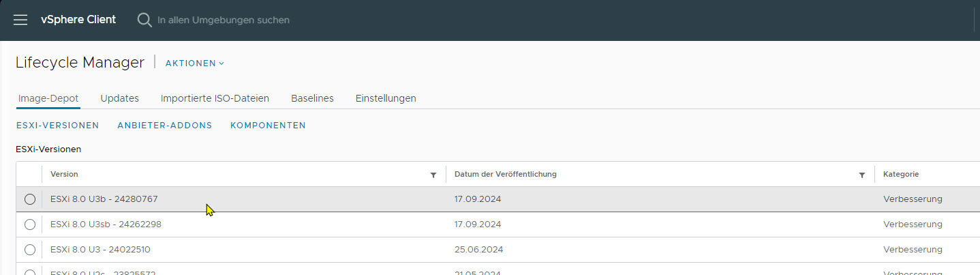980x275 pixels.
Task: Open the Importierte ISO-Dateien tab
Action: pos(215,98)
